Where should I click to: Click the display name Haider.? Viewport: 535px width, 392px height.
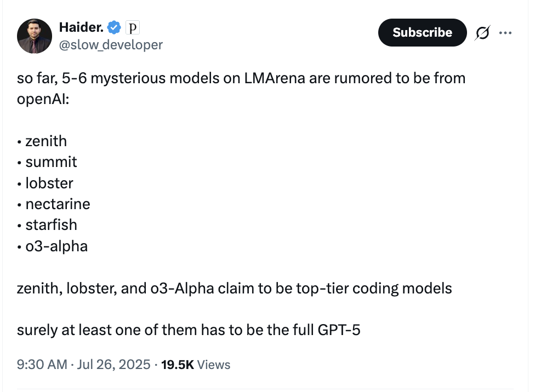tap(81, 26)
